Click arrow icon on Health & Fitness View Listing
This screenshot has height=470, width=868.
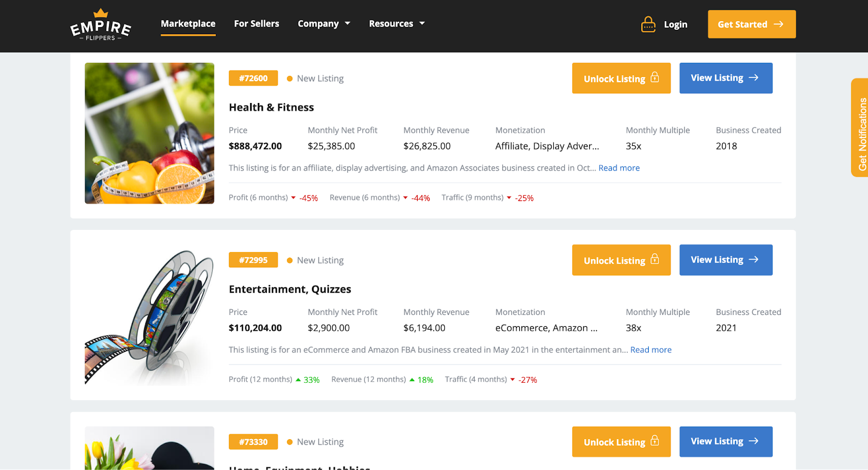coord(754,78)
